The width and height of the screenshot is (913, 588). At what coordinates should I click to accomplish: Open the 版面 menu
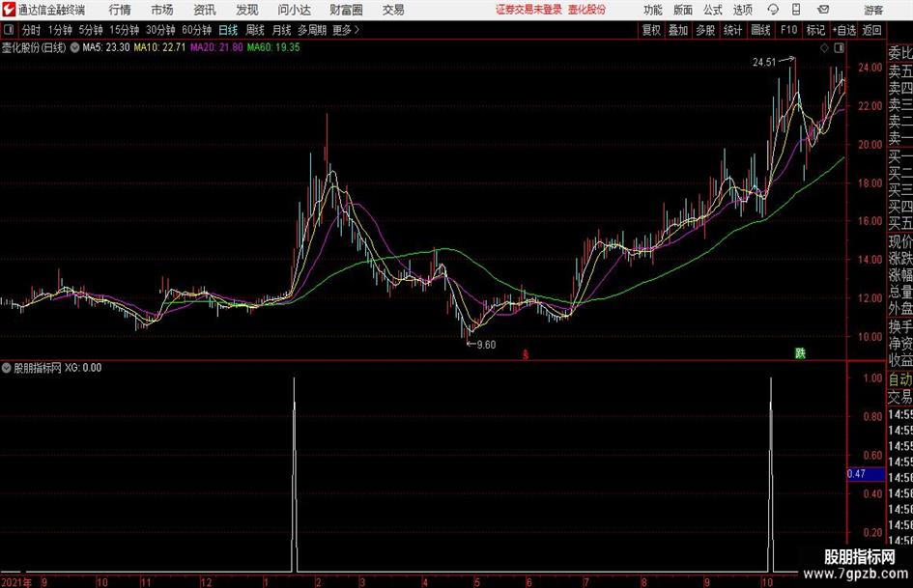[x=683, y=10]
